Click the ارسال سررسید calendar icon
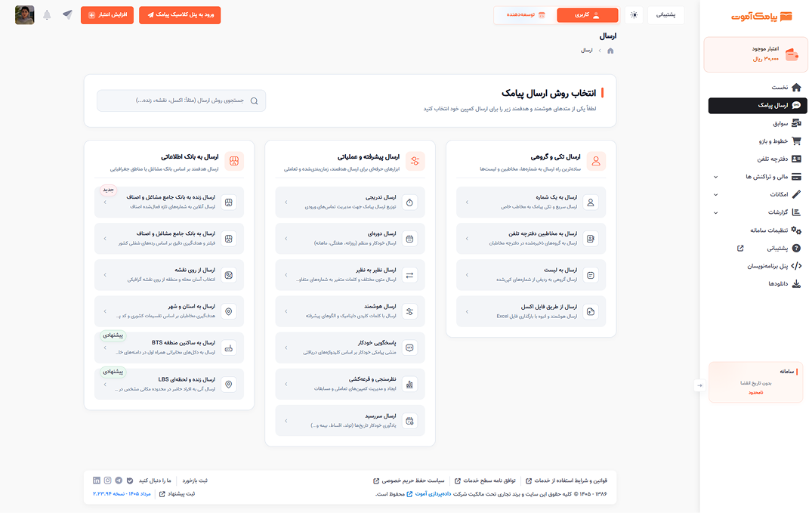The image size is (812, 513). [409, 421]
